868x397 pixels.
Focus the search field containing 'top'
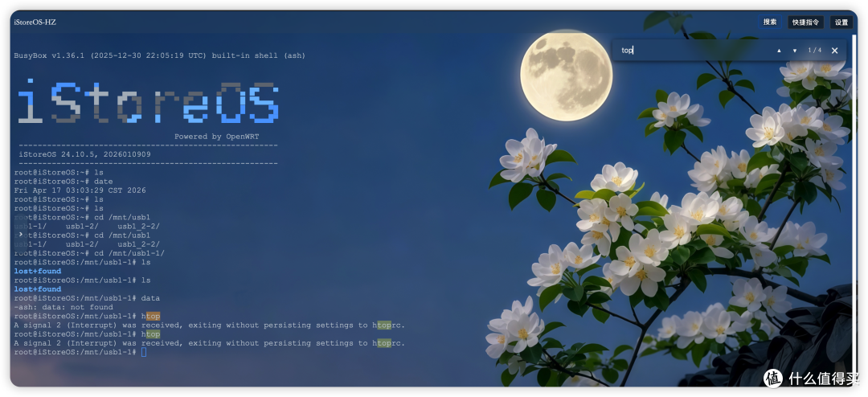pos(694,51)
